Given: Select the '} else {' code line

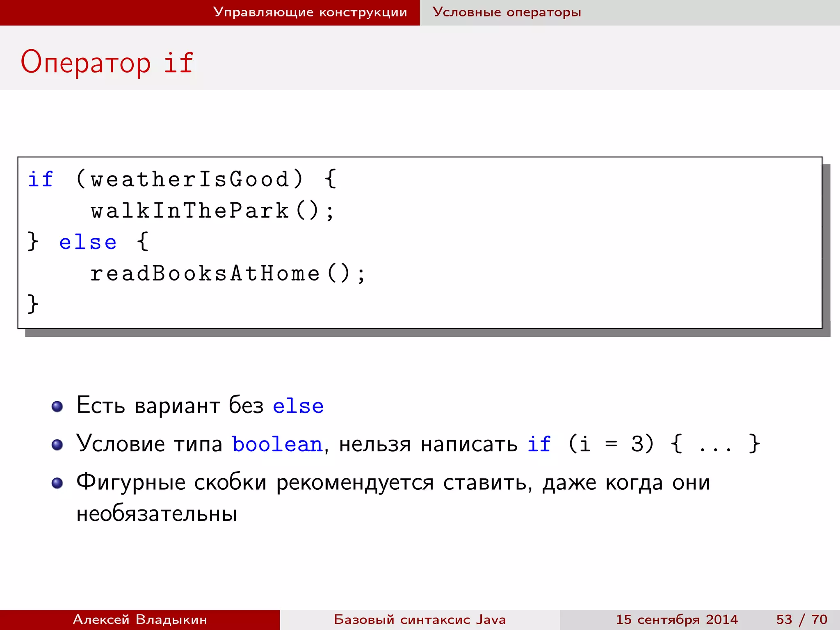Looking at the screenshot, I should pos(88,242).
